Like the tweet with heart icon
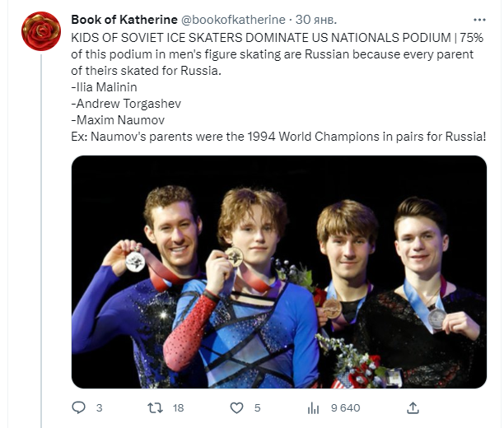 click(236, 407)
